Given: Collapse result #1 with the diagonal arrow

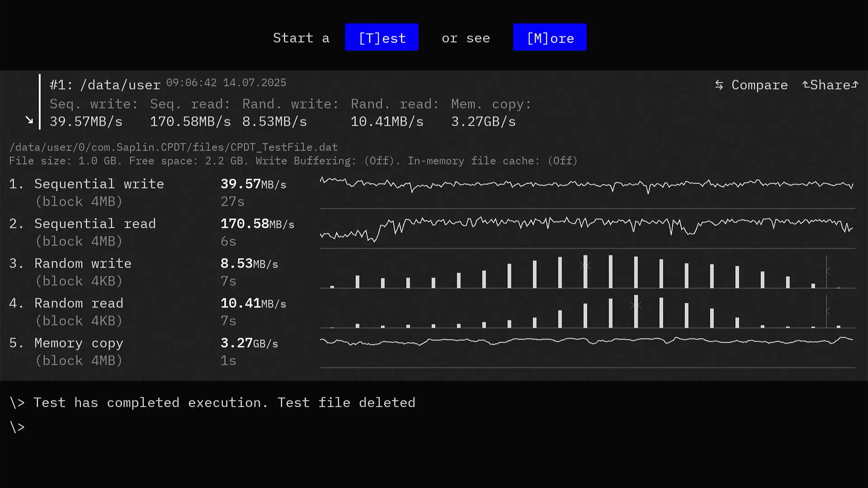Looking at the screenshot, I should click(29, 120).
